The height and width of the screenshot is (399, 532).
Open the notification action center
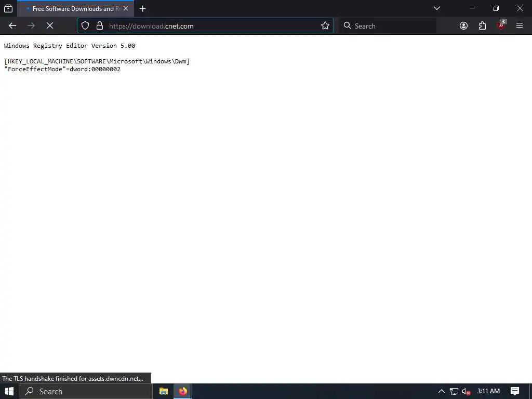tap(515, 391)
